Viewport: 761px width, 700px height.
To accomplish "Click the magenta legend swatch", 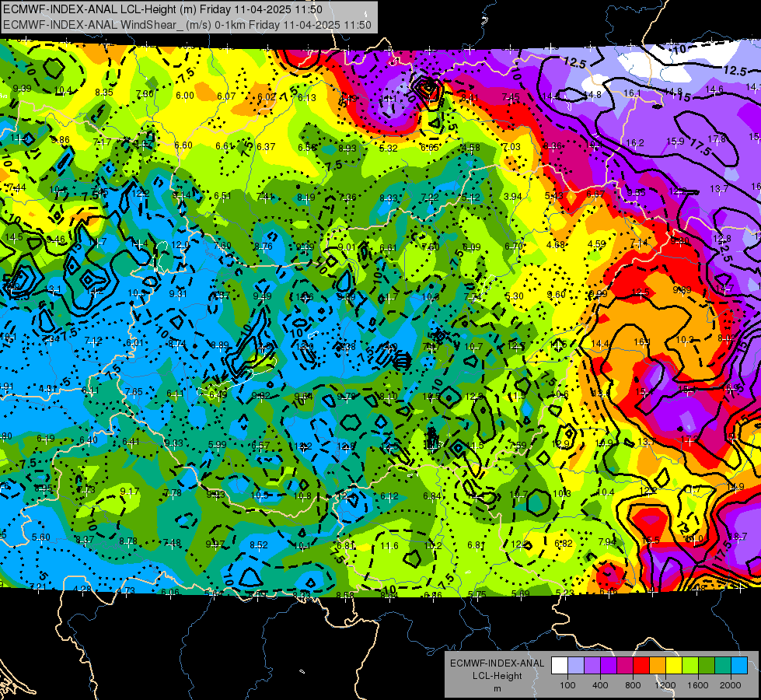I will point(625,666).
